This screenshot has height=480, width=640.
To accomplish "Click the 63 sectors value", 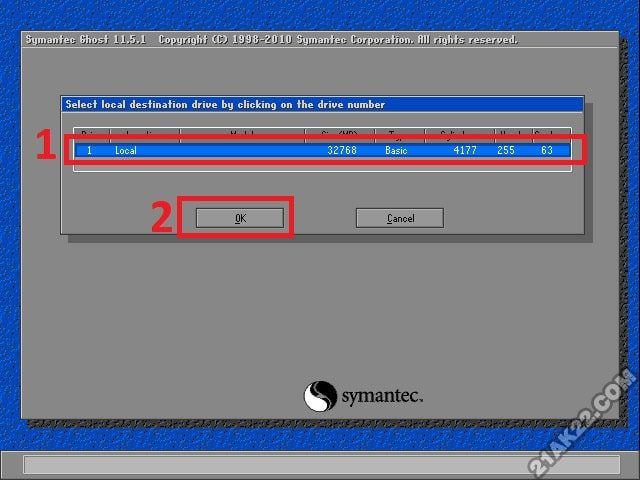I will coord(547,151).
